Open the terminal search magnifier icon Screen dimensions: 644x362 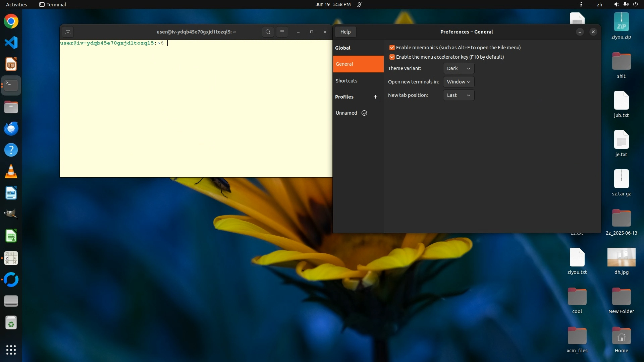pos(268,32)
